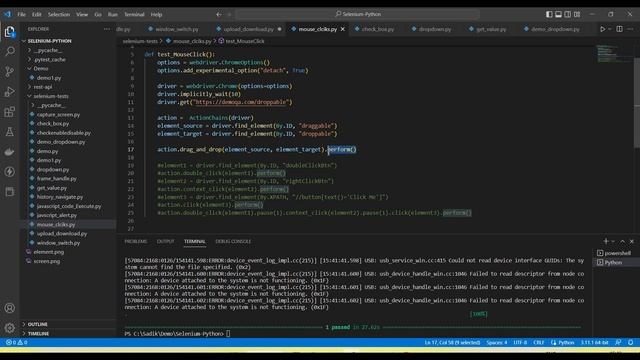This screenshot has height=360, width=640.
Task: Open the Testing flask view
Action: (x=9, y=131)
